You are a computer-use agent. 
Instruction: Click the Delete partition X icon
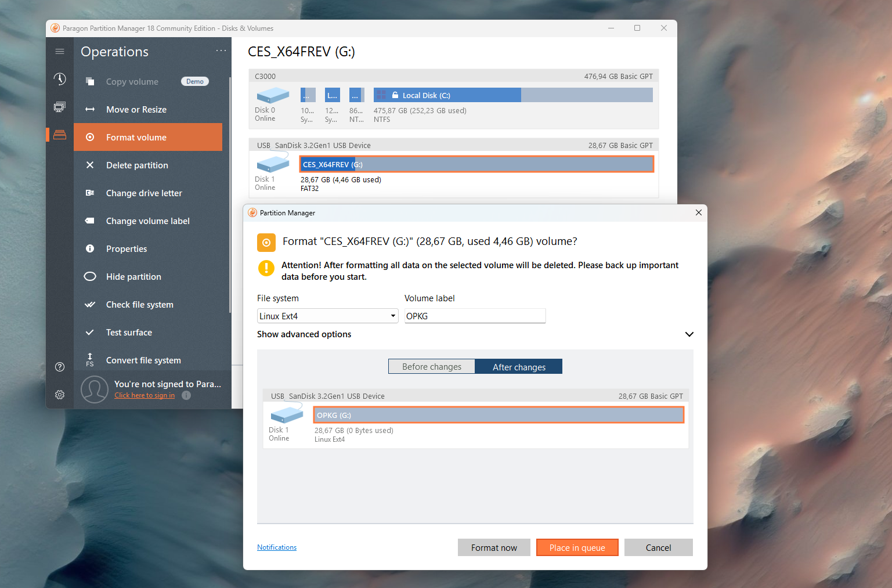(x=90, y=165)
